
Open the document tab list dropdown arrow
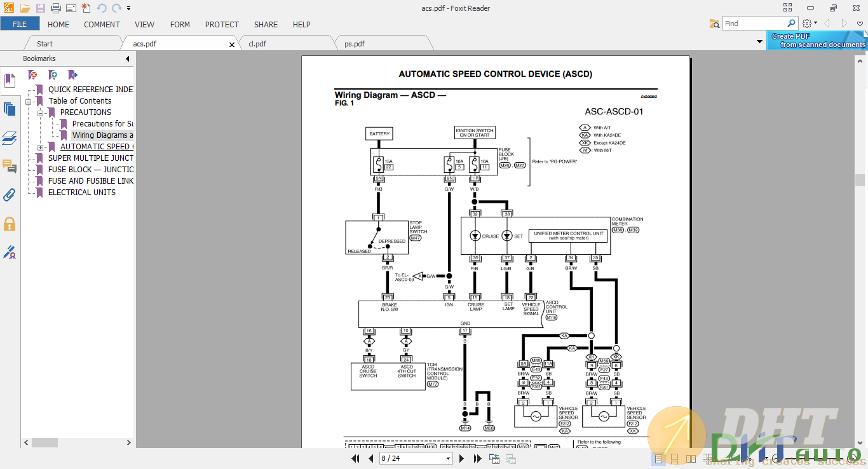pos(759,42)
